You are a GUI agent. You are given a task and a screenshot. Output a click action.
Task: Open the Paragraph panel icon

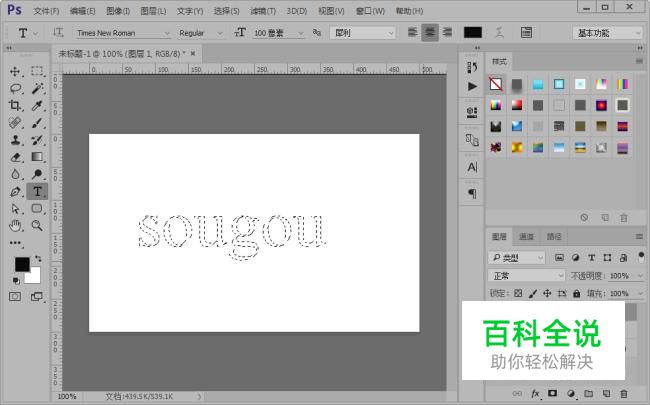coord(472,194)
